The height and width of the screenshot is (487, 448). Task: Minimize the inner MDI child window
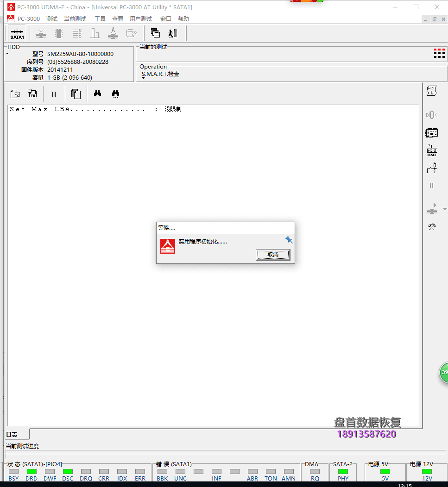tap(425, 19)
